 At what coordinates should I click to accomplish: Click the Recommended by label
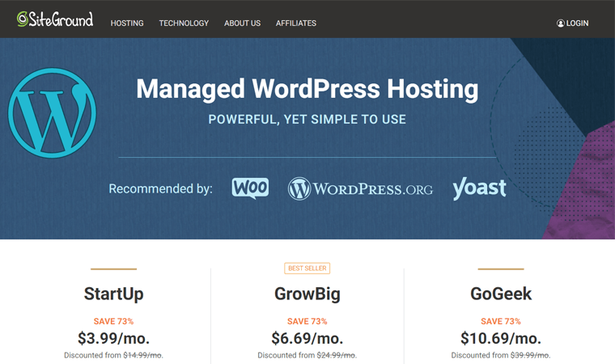160,188
